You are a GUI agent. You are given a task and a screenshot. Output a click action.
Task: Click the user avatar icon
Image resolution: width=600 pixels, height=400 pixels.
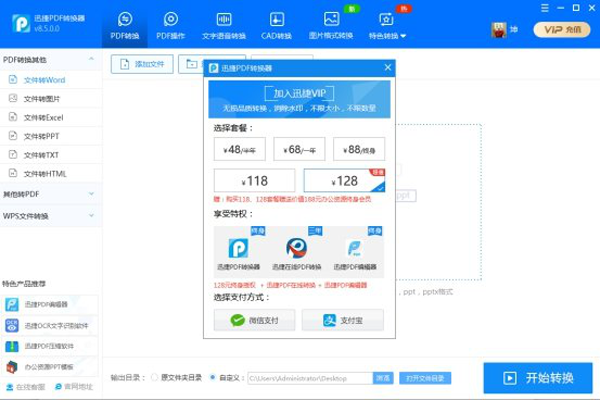497,29
